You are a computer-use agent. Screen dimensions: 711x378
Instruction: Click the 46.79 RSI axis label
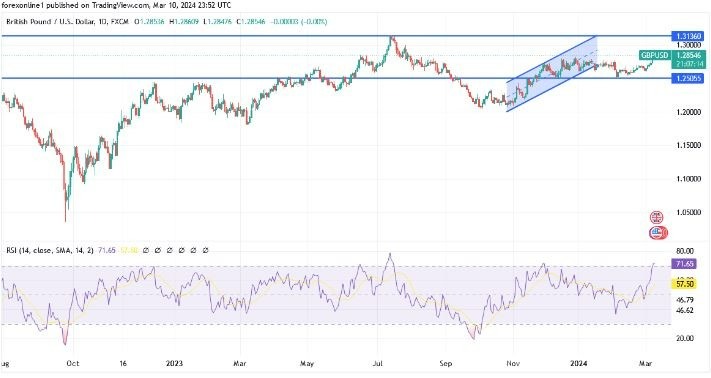685,300
